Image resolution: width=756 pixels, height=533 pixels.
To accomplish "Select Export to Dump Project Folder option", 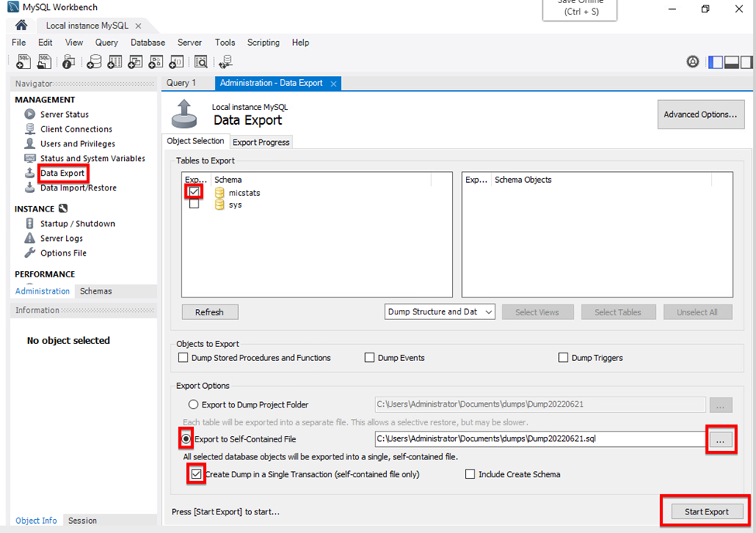I will click(193, 404).
